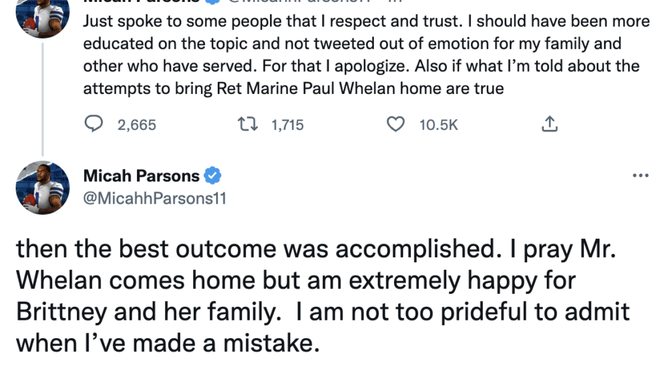Viewport: 668px width, 376px height.
Task: Open the three-dot more options menu
Action: pos(640,175)
